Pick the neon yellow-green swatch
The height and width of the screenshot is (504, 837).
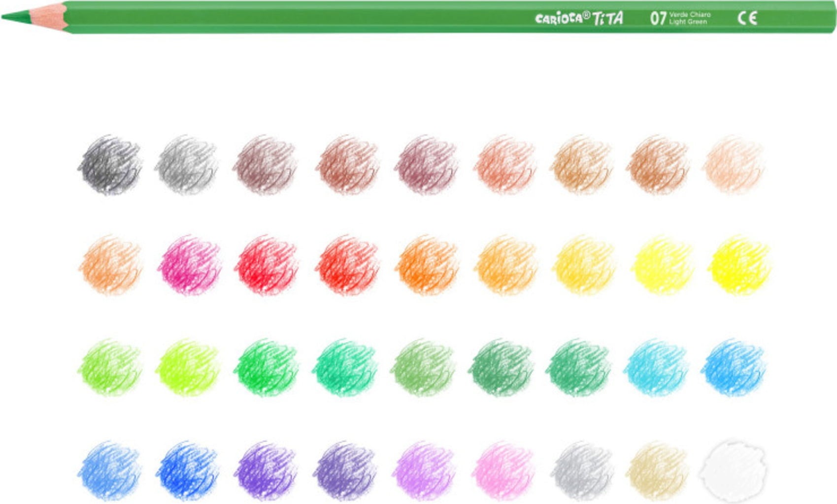click(187, 367)
